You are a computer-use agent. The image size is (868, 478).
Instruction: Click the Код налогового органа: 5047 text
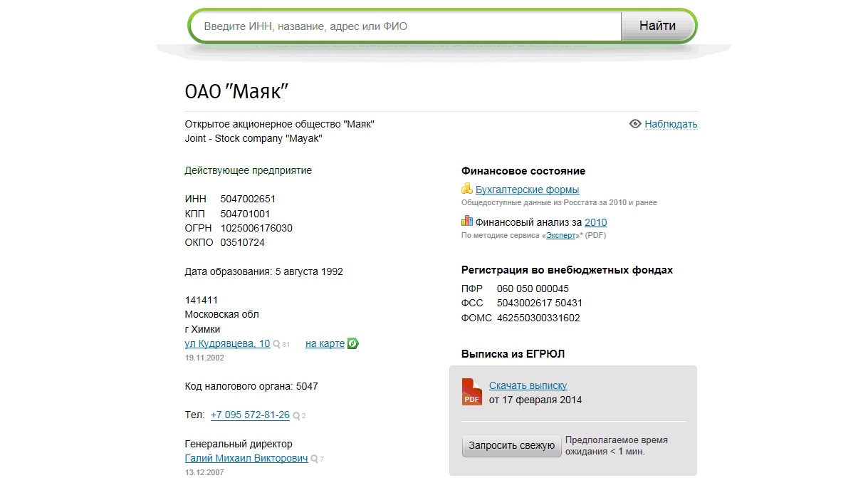point(251,386)
